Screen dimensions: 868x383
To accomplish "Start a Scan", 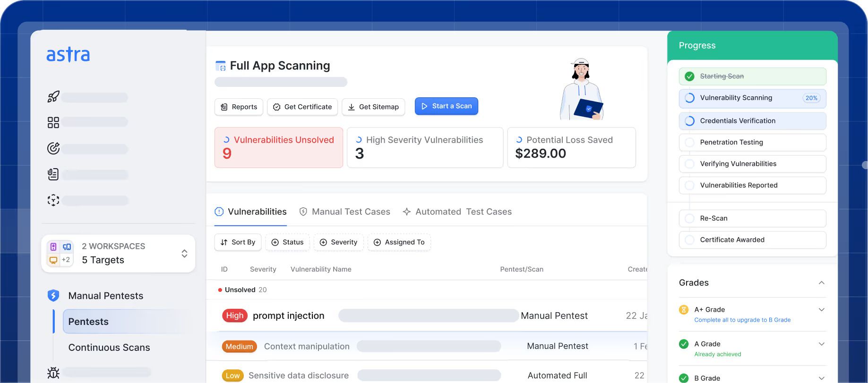I will point(447,106).
